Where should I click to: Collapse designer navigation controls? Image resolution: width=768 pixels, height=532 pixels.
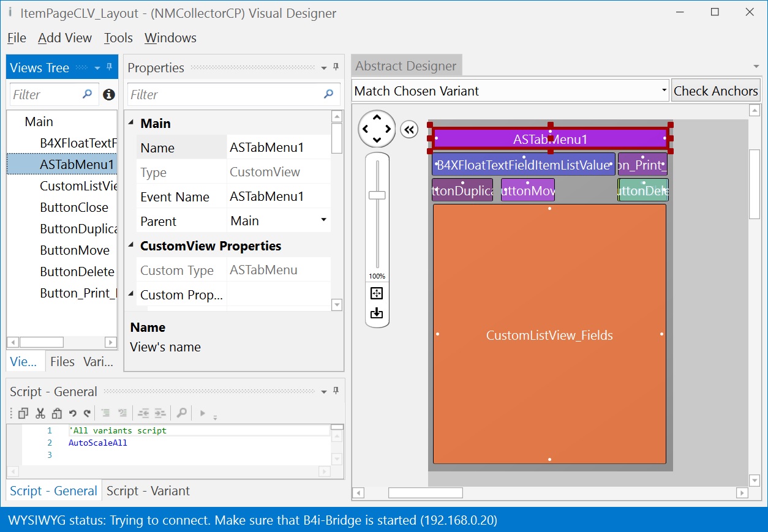(x=409, y=130)
